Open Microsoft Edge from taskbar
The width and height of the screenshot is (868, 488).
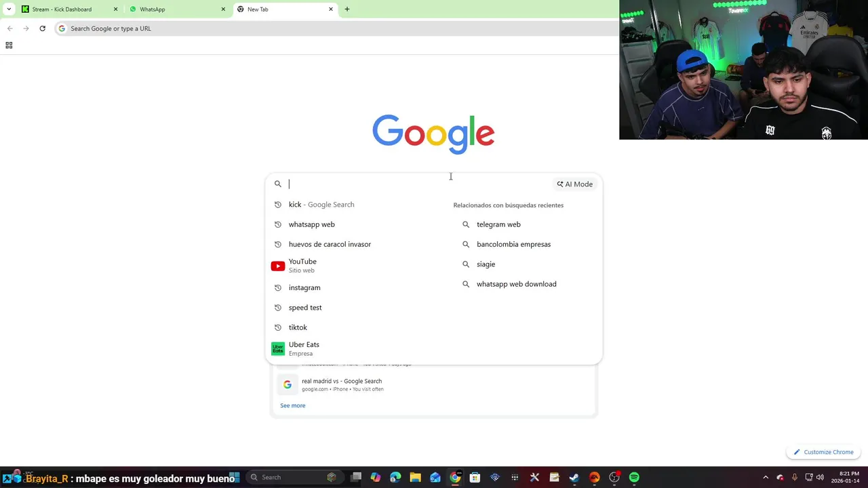coord(395,477)
